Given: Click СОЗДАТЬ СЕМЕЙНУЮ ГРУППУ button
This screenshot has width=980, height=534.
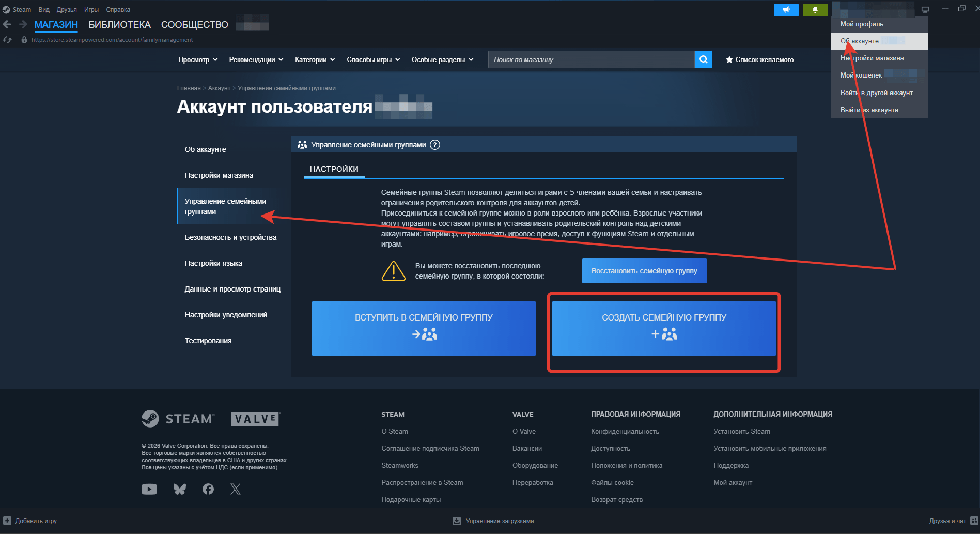Looking at the screenshot, I should coord(664,328).
